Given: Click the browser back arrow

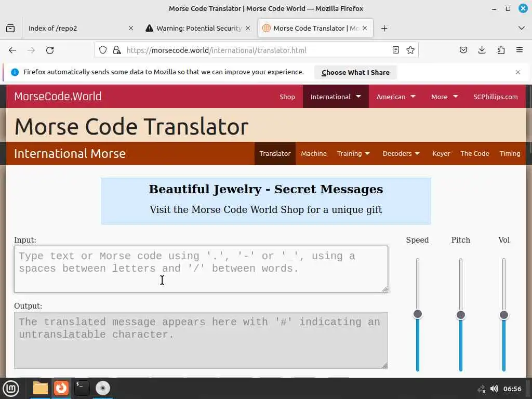Looking at the screenshot, I should [x=12, y=50].
